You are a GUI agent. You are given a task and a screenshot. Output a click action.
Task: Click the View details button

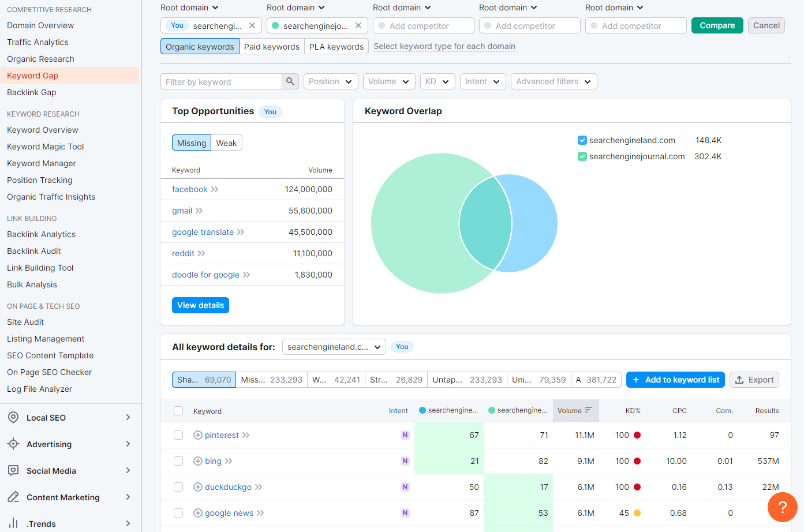(x=200, y=305)
